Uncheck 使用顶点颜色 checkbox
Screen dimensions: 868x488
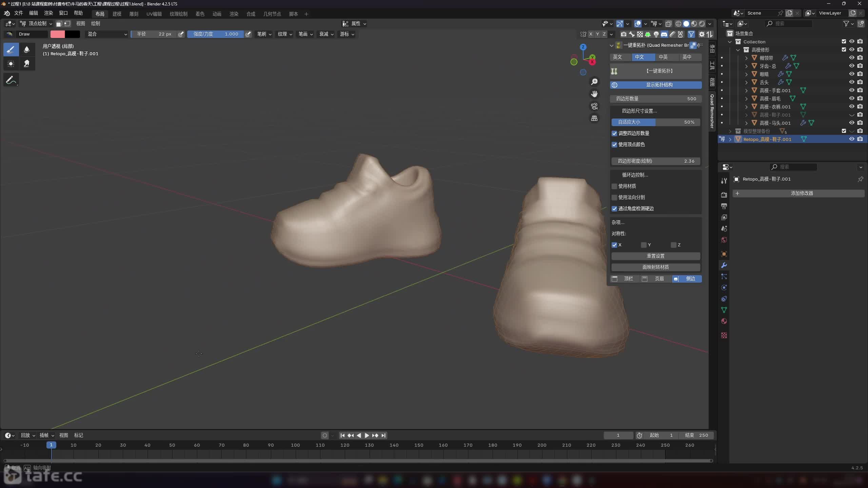click(x=614, y=144)
